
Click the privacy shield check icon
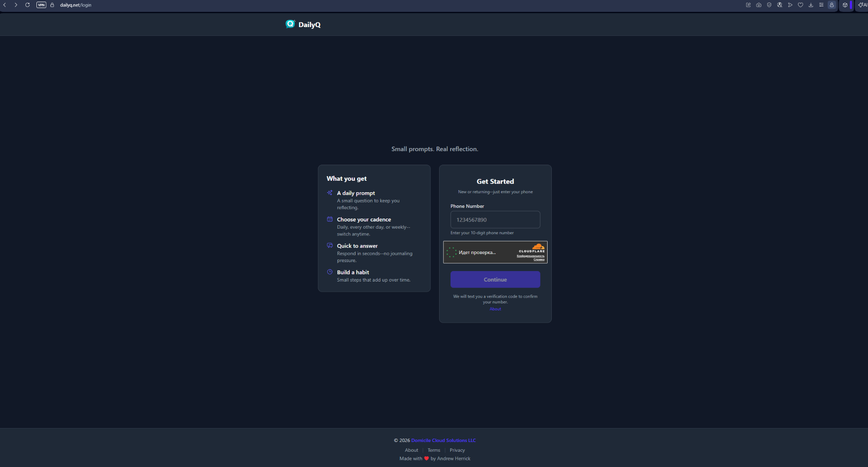point(769,5)
